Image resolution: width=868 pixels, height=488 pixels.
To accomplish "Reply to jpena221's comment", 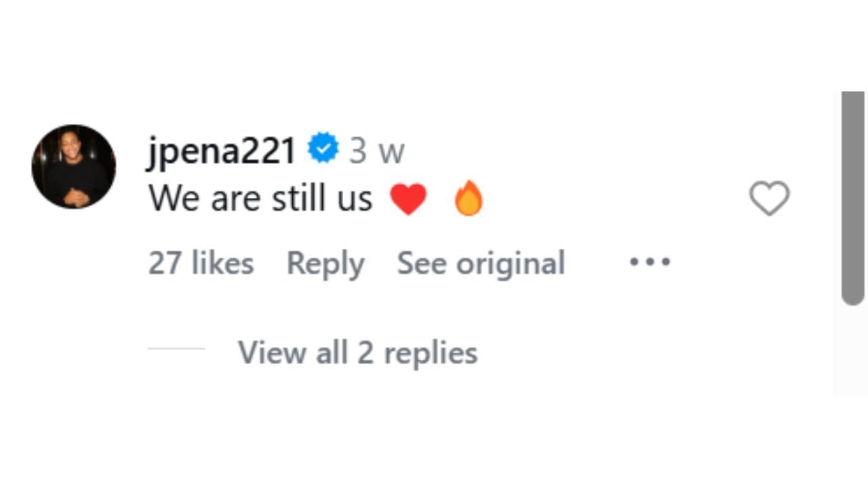I will tap(325, 263).
